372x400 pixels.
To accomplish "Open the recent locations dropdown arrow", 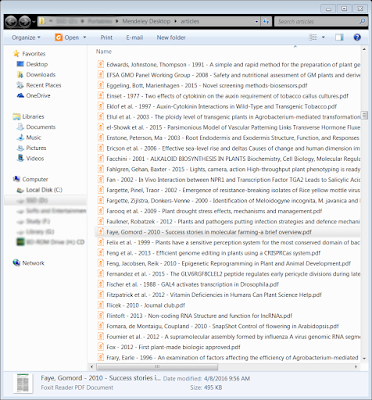I will (34, 22).
